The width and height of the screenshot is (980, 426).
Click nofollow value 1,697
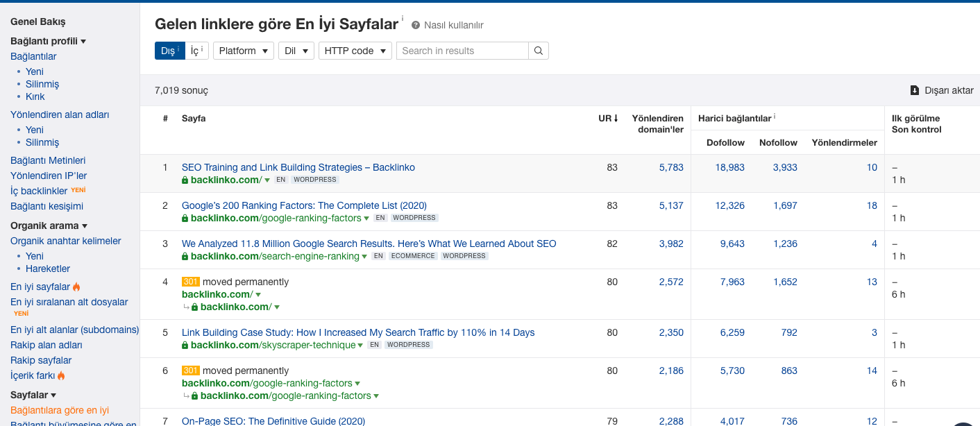pos(785,205)
